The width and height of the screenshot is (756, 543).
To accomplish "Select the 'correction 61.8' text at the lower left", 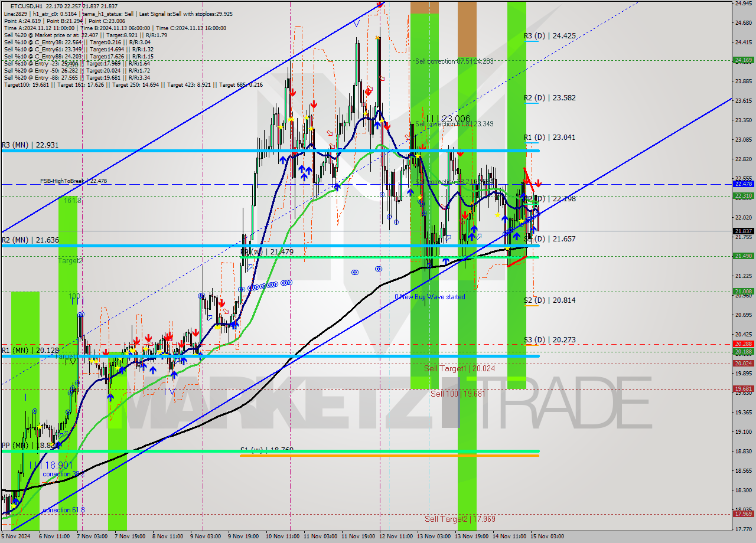I will coord(63,510).
